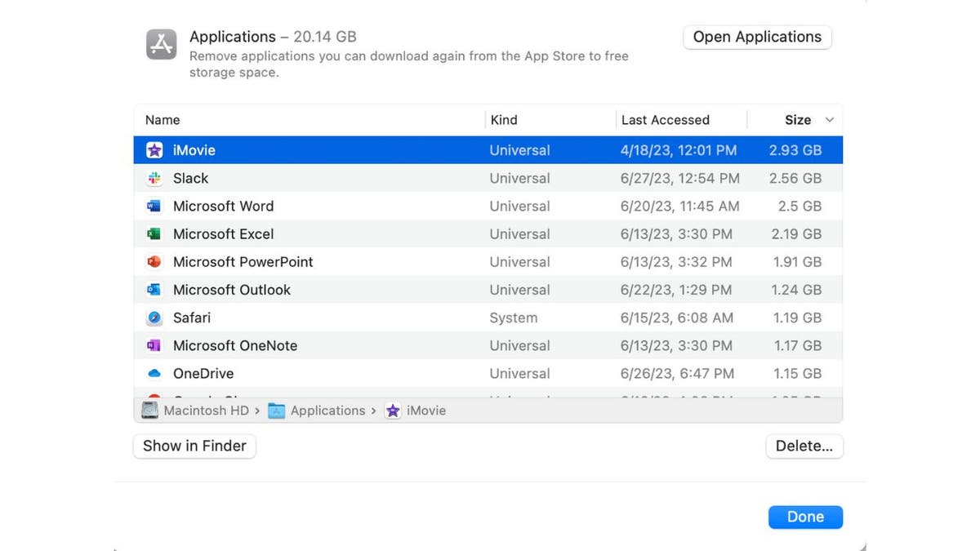Sort list by Kind column header

(504, 120)
